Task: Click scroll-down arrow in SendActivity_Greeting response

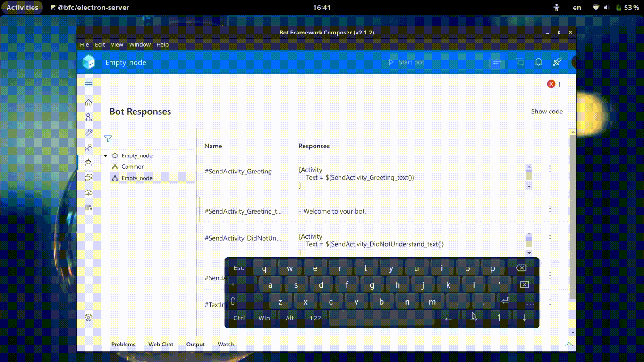Action: tap(529, 187)
